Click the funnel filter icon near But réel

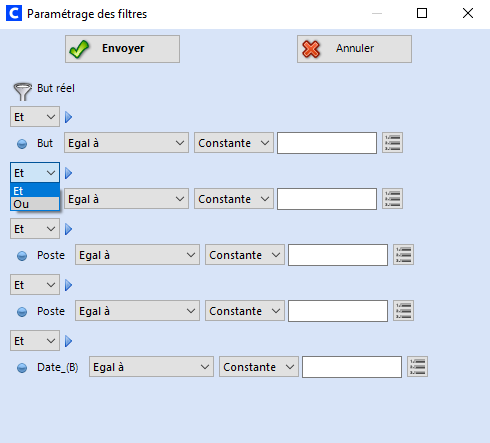pos(23,91)
